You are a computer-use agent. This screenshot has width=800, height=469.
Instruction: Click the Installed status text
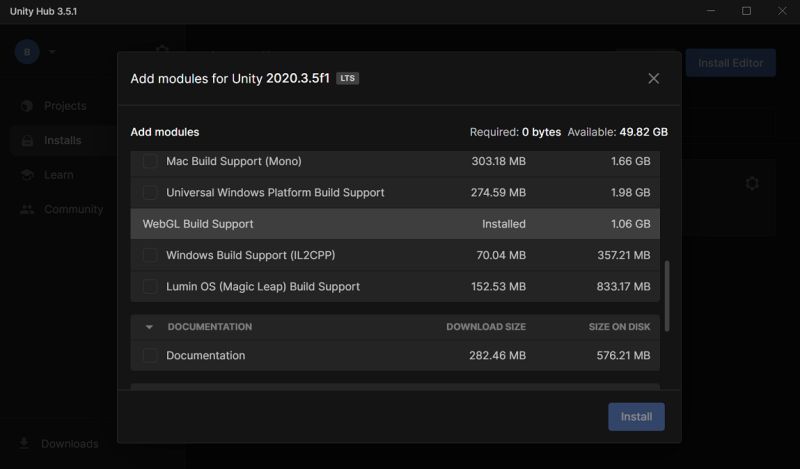click(504, 224)
